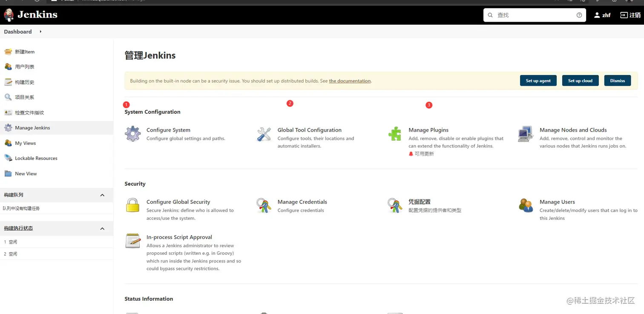Click the My Views sidebar icon
Image resolution: width=644 pixels, height=314 pixels.
click(8, 143)
